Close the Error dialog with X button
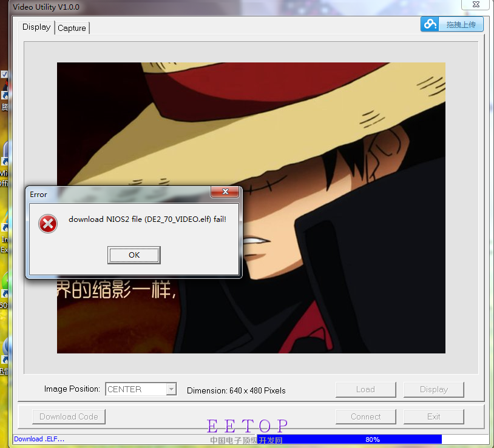This screenshot has height=448, width=494. point(225,192)
